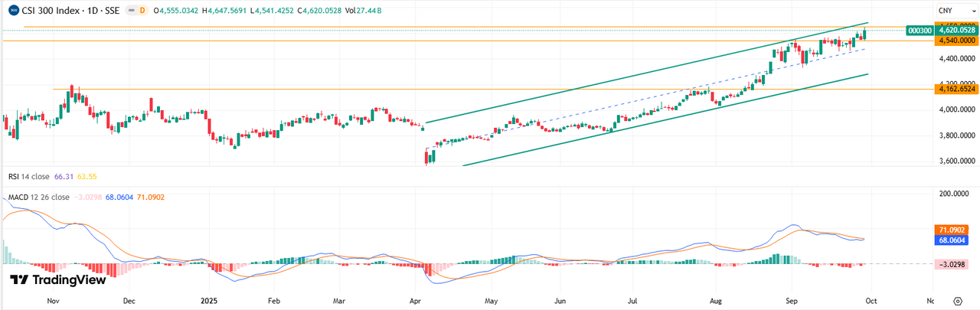
Task: Open chart settings gear icon
Action: pos(957,302)
